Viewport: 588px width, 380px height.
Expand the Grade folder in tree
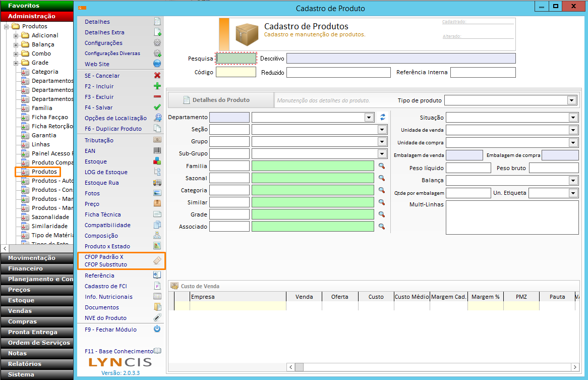16,63
